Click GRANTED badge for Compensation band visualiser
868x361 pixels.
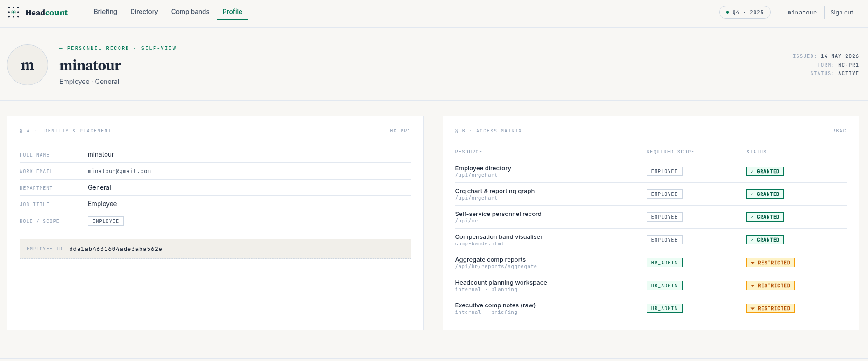tap(765, 240)
